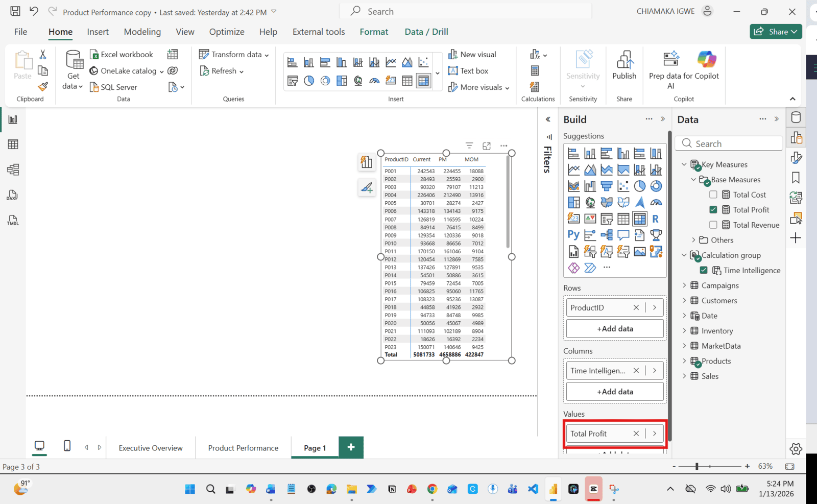This screenshot has height=504, width=817.
Task: Adjust the zoom slider in status bar
Action: 696,466
